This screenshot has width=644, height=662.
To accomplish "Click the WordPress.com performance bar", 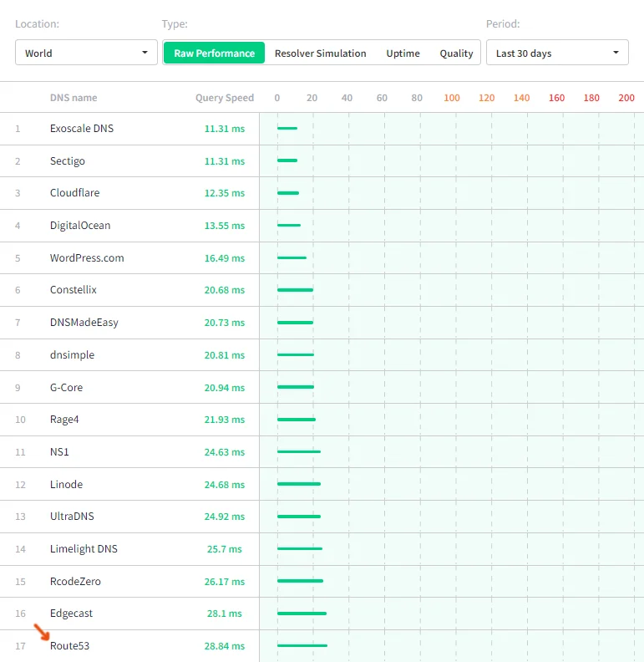I will (x=292, y=257).
